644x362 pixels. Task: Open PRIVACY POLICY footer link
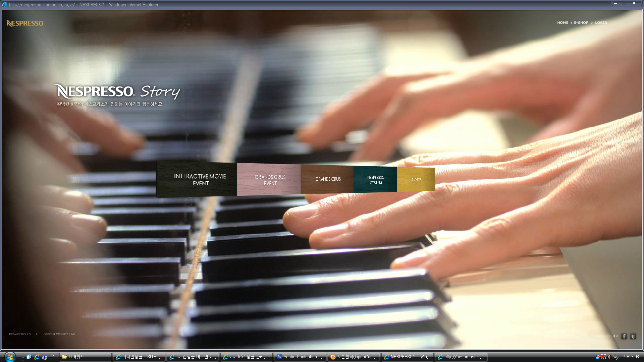(x=20, y=334)
